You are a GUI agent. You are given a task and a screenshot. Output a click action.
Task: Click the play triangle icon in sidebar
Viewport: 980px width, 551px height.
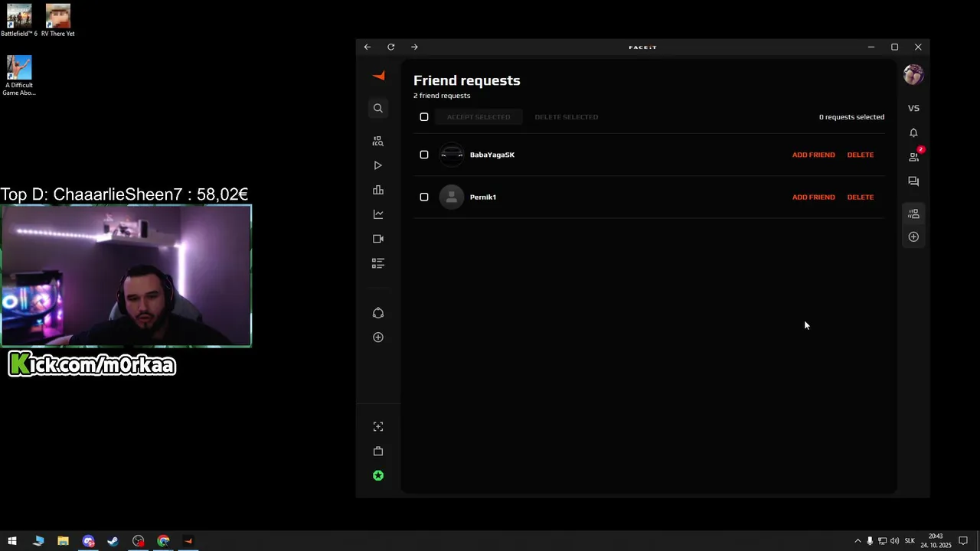point(378,166)
